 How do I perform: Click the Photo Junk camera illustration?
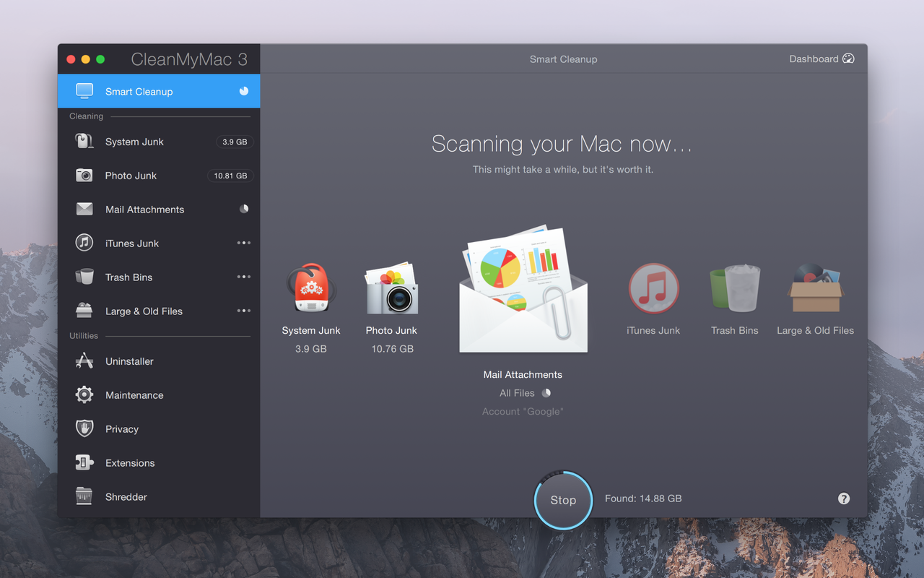coord(391,289)
